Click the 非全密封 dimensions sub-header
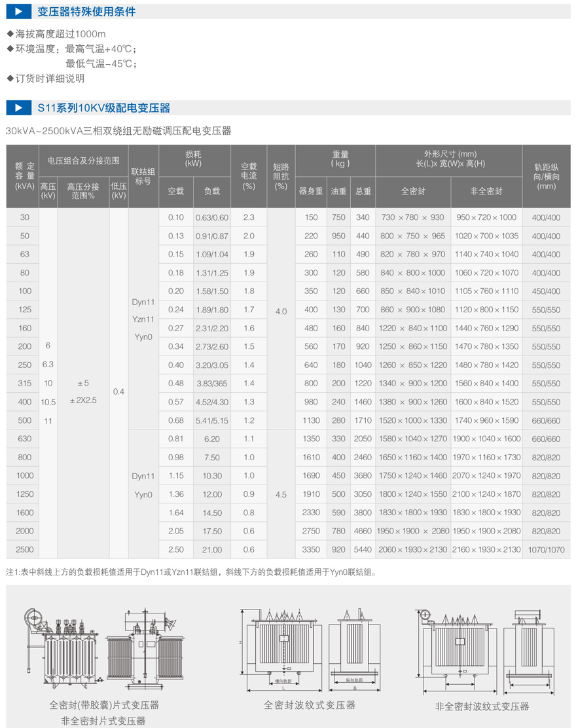This screenshot has width=576, height=728. (x=486, y=192)
